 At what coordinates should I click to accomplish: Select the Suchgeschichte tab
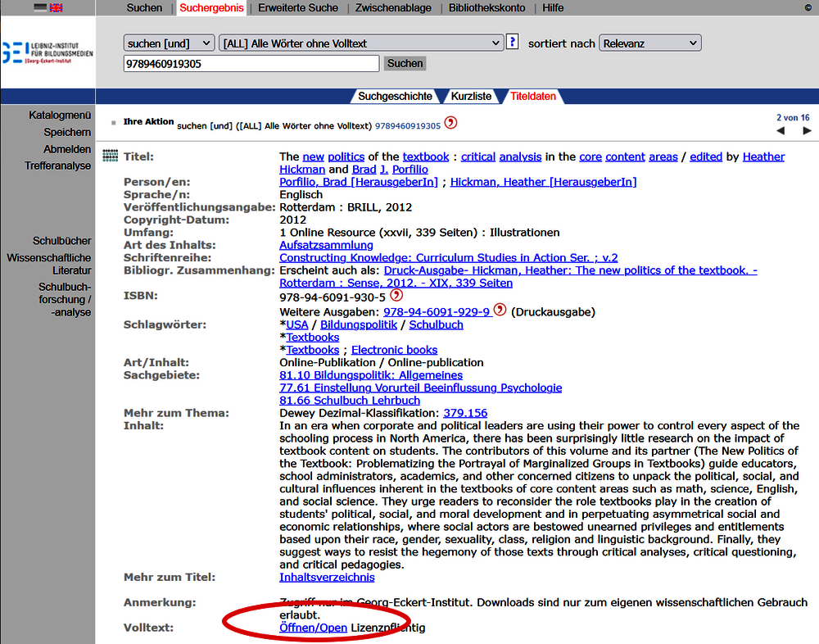point(395,96)
